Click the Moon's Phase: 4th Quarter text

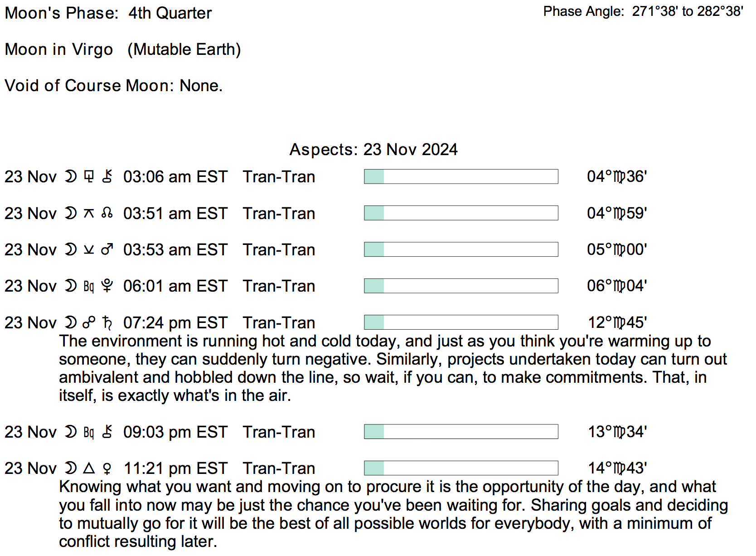coord(108,13)
